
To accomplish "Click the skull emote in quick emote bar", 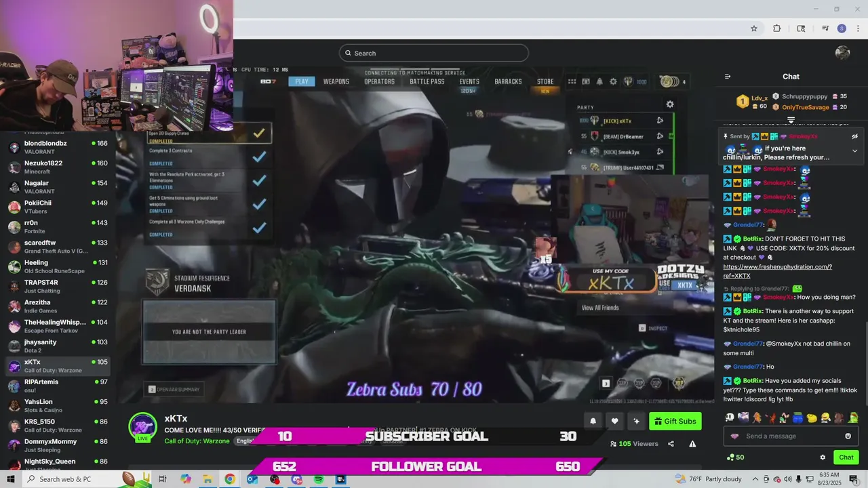I will [x=730, y=418].
